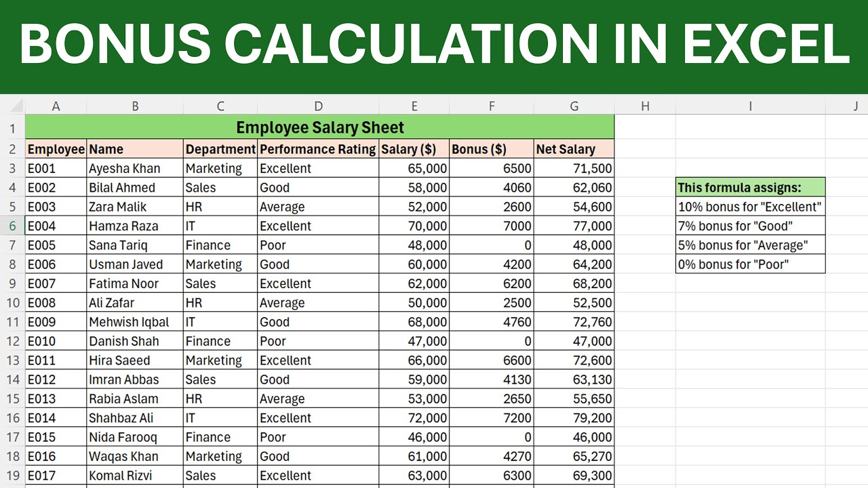Image resolution: width=868 pixels, height=488 pixels.
Task: Click the Employee Salary Sheet title cell
Action: (320, 127)
